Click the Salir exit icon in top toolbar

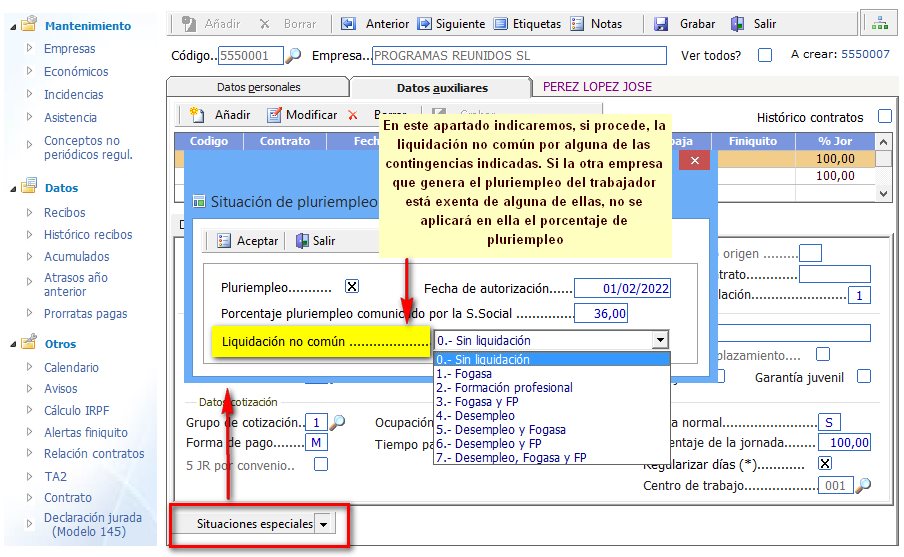[738, 23]
